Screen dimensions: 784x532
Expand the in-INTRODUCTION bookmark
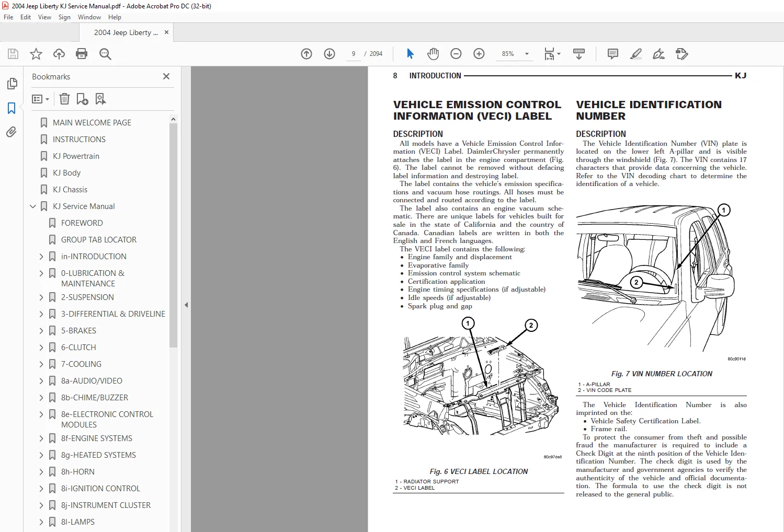tap(41, 257)
